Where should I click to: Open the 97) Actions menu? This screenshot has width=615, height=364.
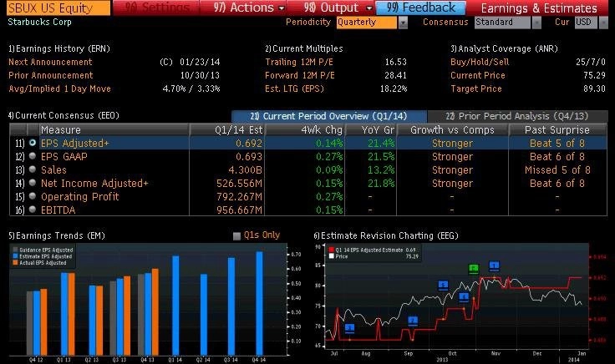[x=243, y=8]
